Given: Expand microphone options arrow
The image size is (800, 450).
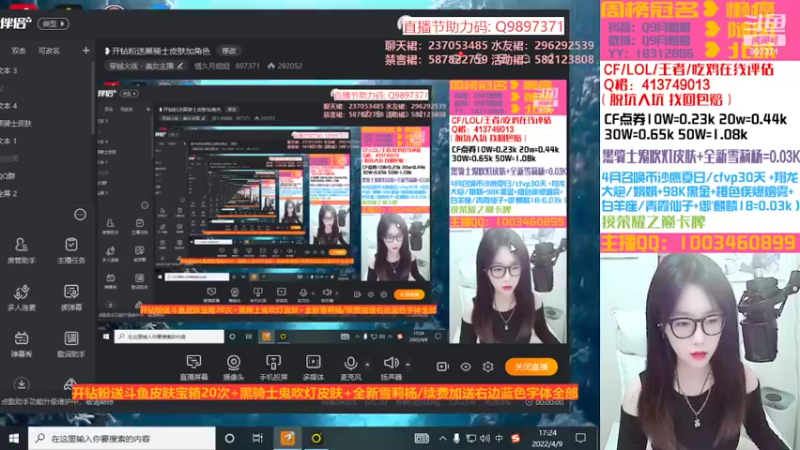Looking at the screenshot, I should tap(367, 364).
